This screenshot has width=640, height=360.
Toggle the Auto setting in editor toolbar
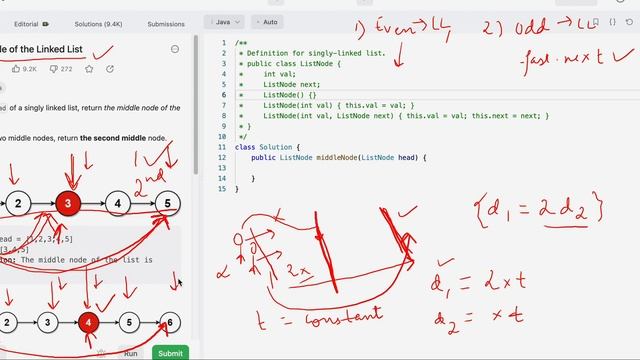(x=267, y=22)
